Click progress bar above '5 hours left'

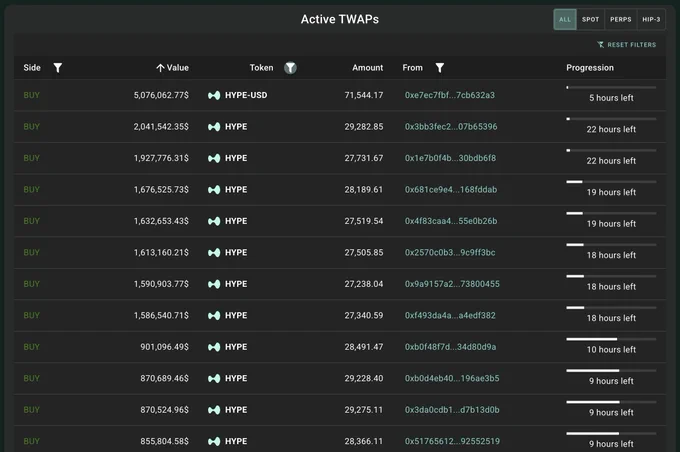tap(611, 88)
